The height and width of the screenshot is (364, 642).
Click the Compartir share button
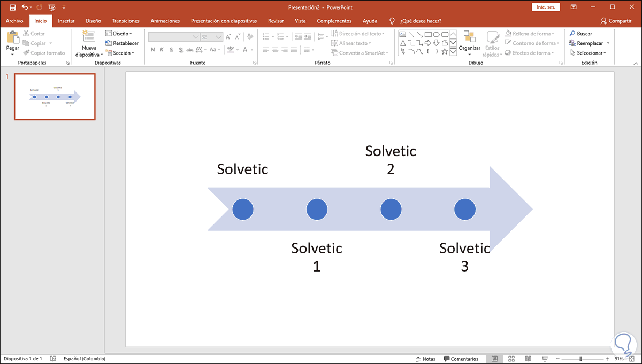point(616,21)
